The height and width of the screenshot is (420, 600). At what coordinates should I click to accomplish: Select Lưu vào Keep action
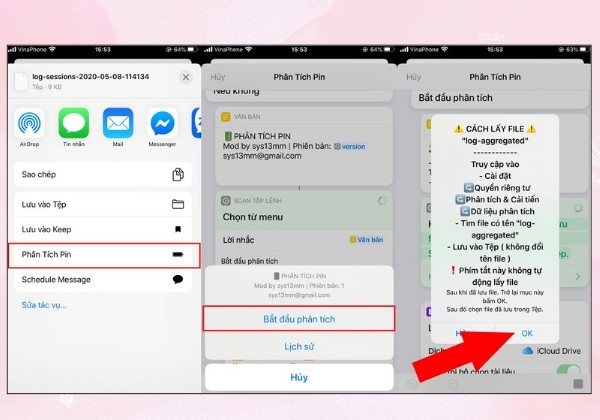tap(103, 229)
